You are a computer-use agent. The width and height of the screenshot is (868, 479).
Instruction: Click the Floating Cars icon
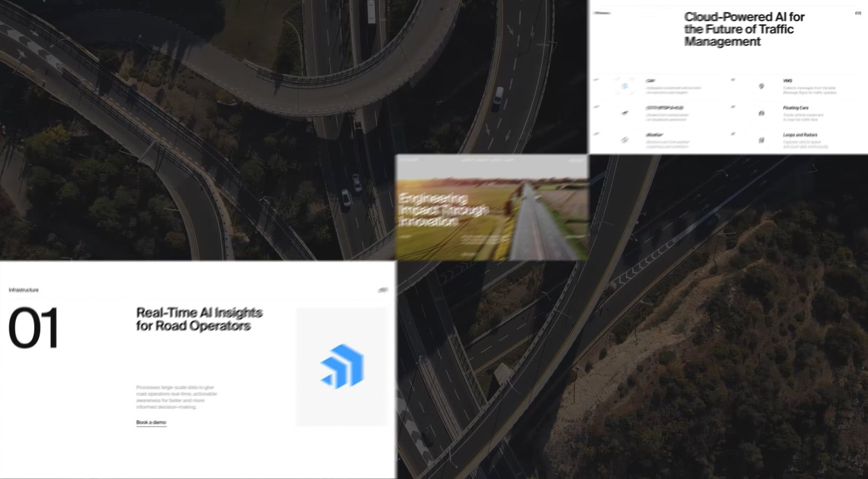pyautogui.click(x=761, y=113)
